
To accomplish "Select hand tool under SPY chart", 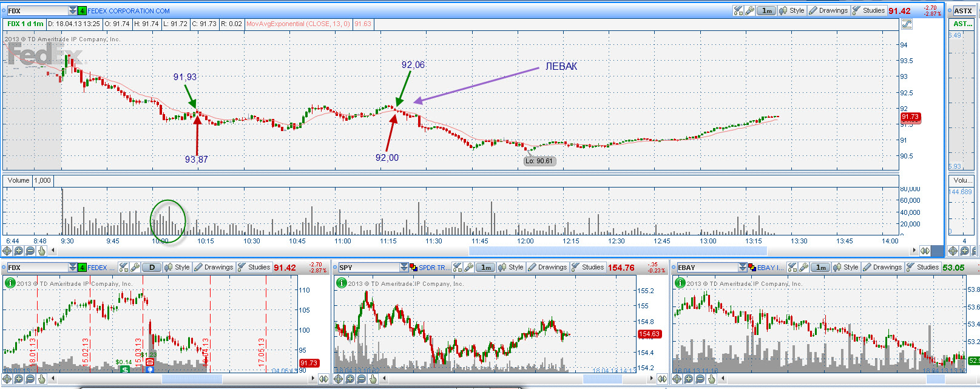I will (x=373, y=379).
